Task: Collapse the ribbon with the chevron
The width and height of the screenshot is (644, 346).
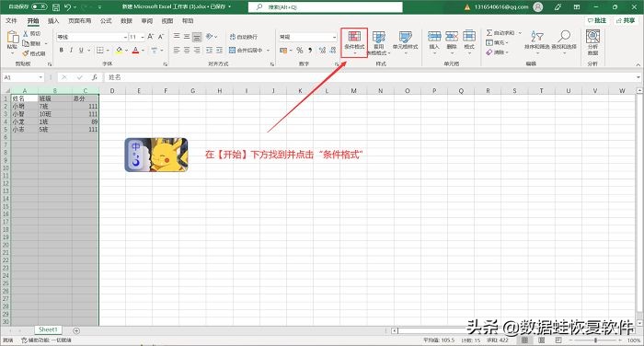Action: [x=638, y=64]
